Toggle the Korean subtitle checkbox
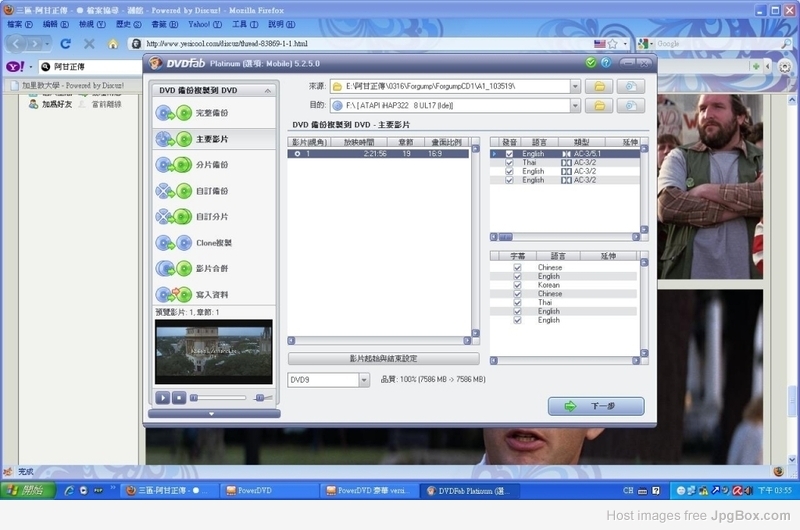This screenshot has width=800, height=530. (517, 285)
